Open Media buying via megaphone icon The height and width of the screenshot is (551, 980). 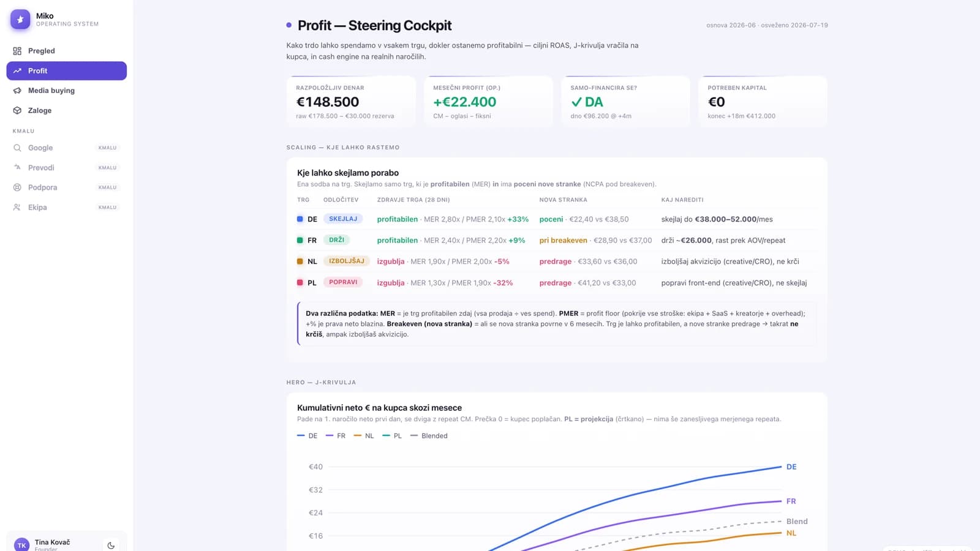pyautogui.click(x=17, y=91)
